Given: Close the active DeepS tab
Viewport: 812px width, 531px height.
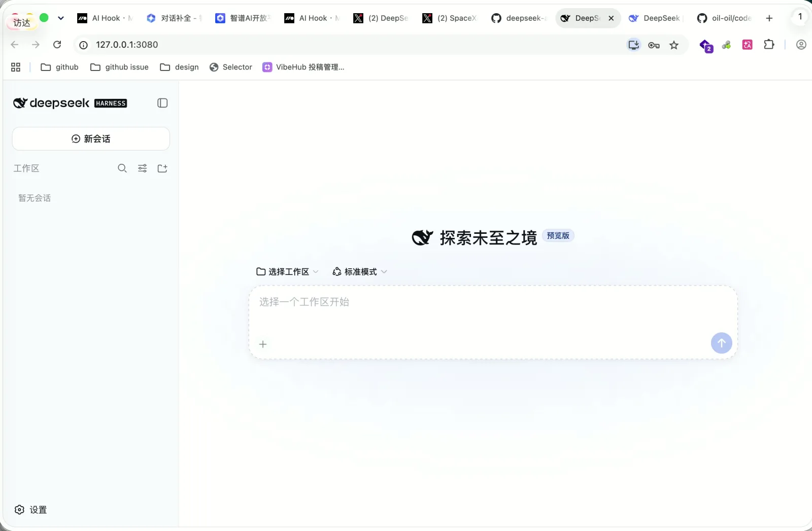Looking at the screenshot, I should click(611, 18).
